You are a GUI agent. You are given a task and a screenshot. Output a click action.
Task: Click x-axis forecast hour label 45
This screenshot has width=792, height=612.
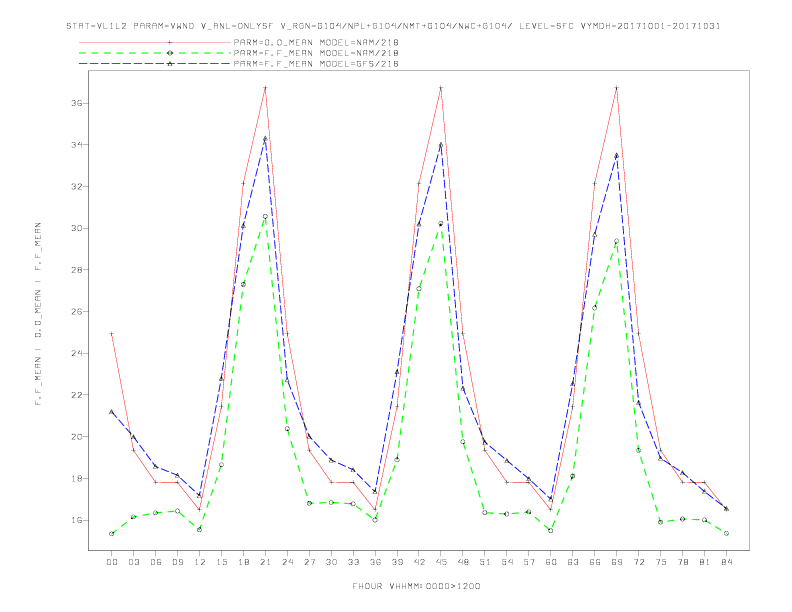click(x=441, y=562)
